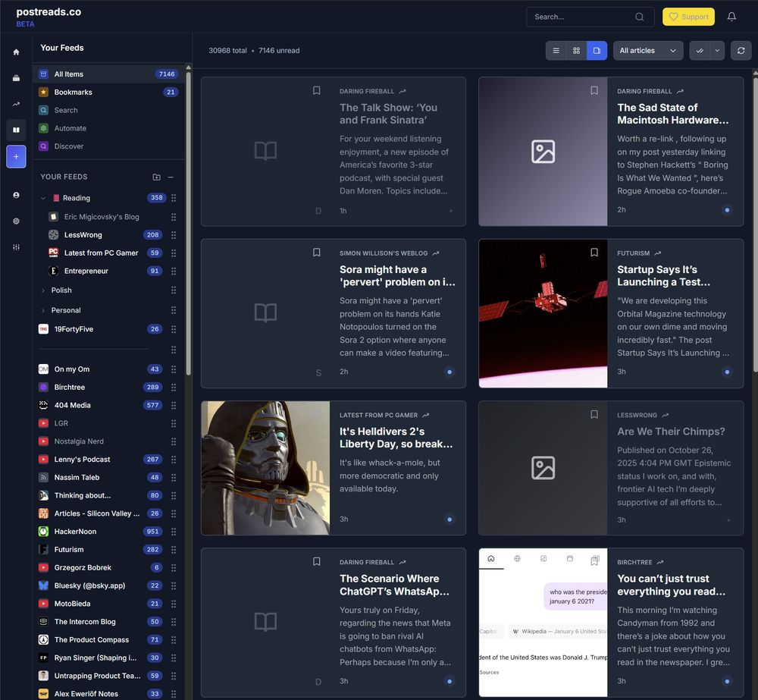This screenshot has height=700, width=758.
Task: Bookmark 'The Sad State of Macintosh Hardware' article
Action: click(x=594, y=90)
